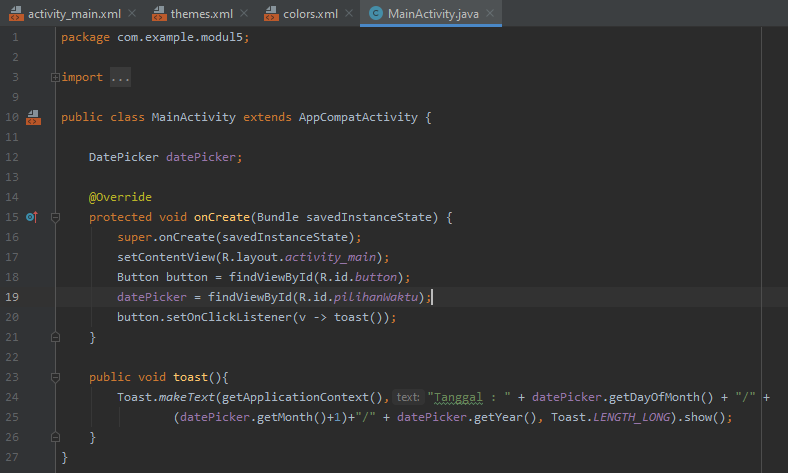Click the override gutter icon on line 15
This screenshot has height=473, width=788.
point(32,217)
